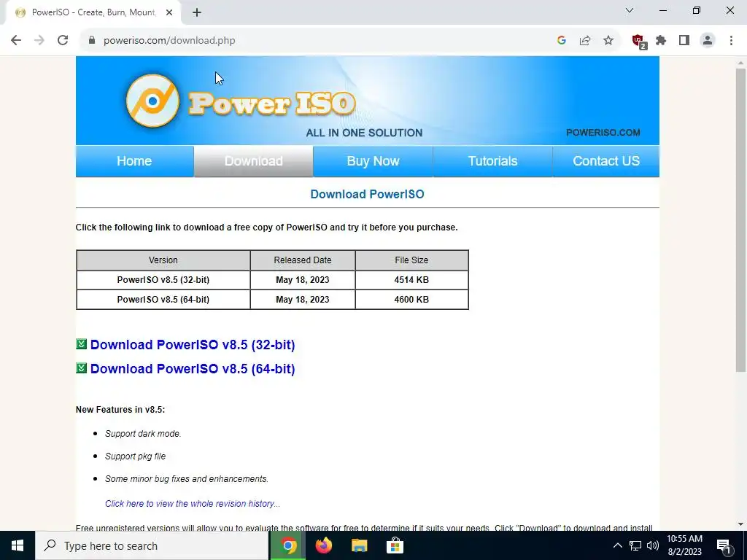Select the Download navigation tab
The image size is (747, 560).
click(x=253, y=161)
